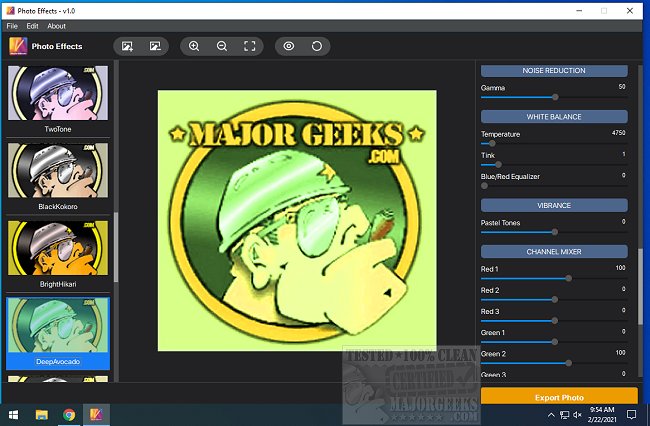Collapse the CHANNEL MIXER section header
This screenshot has width=650, height=426.
coord(553,251)
